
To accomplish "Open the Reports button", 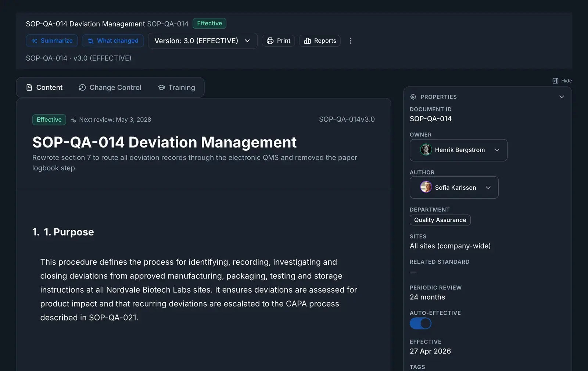I will 320,41.
